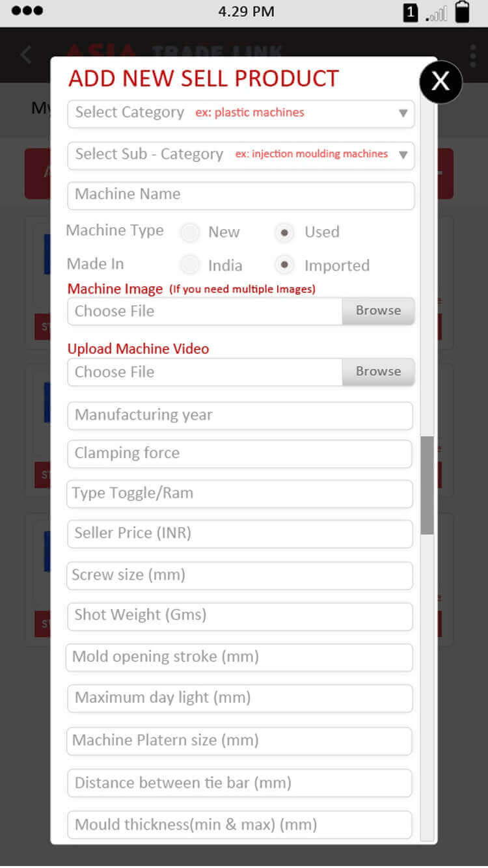The width and height of the screenshot is (488, 868).
Task: Tap the back arrow in header
Action: 26,55
